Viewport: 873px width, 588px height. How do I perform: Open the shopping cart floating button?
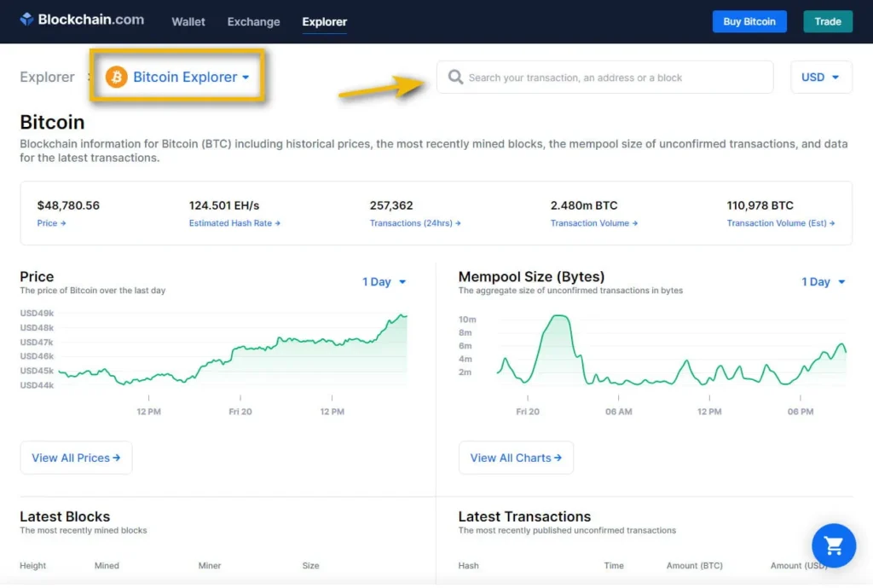(x=834, y=545)
